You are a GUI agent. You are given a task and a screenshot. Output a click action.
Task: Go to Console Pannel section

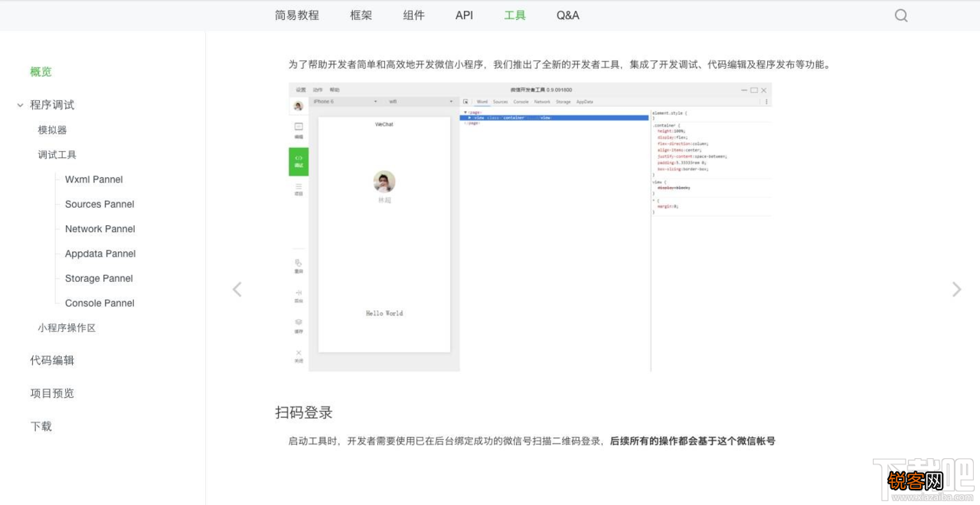click(x=100, y=303)
